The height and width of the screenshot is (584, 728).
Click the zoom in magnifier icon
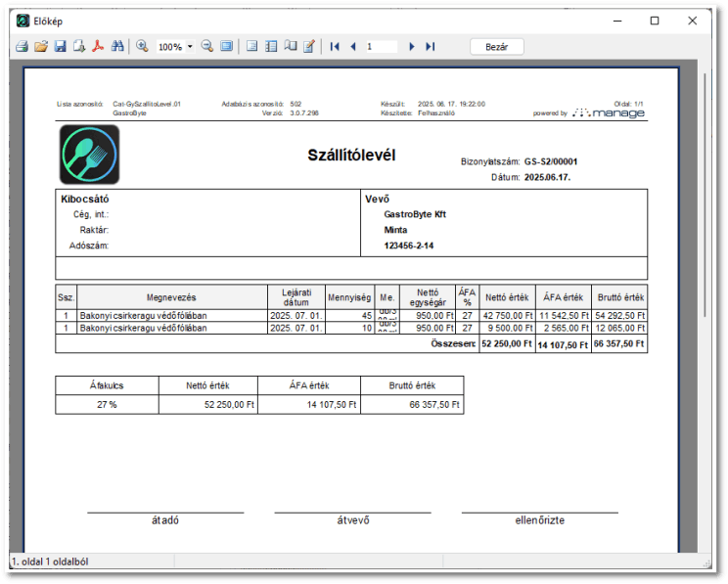coord(142,46)
